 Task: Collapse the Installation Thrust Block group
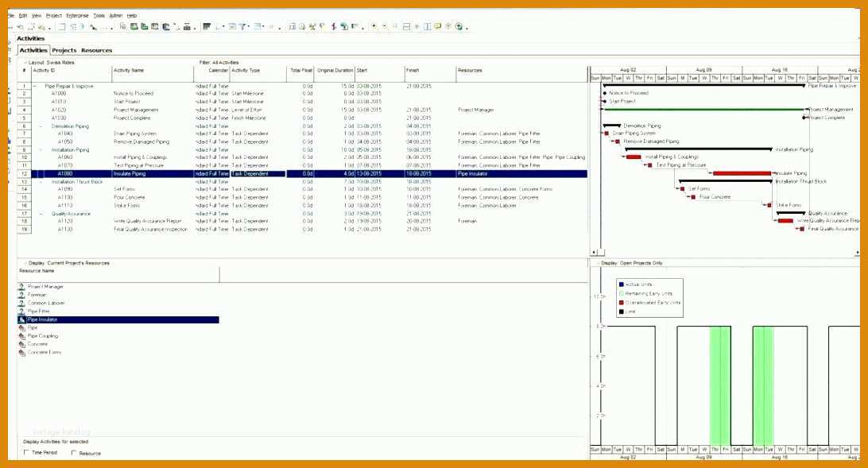[41, 181]
